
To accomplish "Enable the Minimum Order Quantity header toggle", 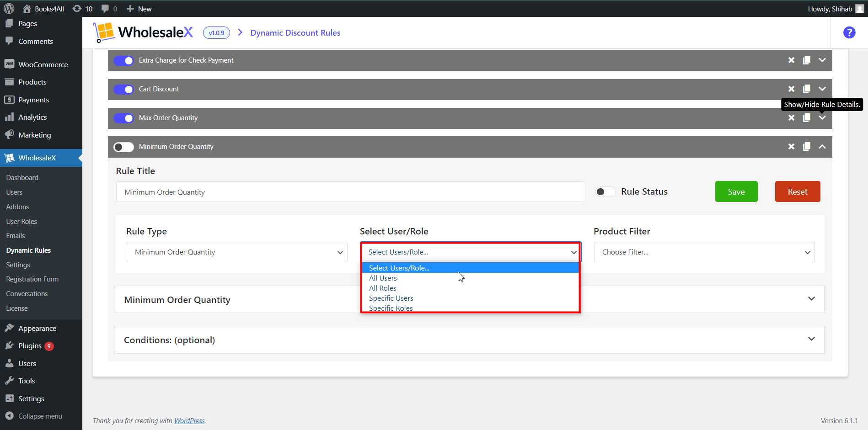I will click(x=123, y=147).
